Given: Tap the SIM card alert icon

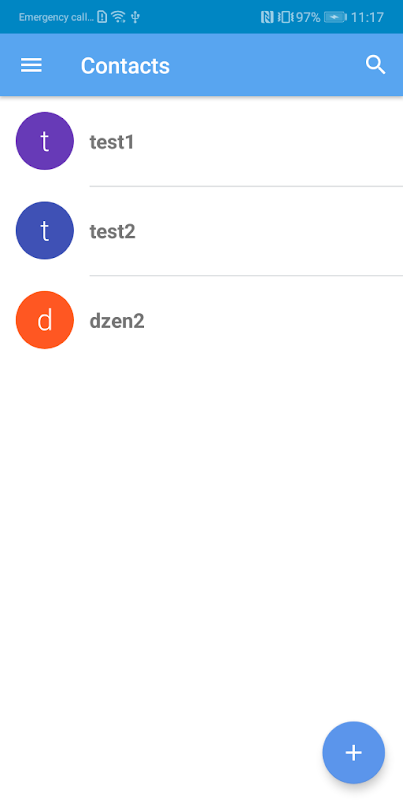Looking at the screenshot, I should point(102,17).
